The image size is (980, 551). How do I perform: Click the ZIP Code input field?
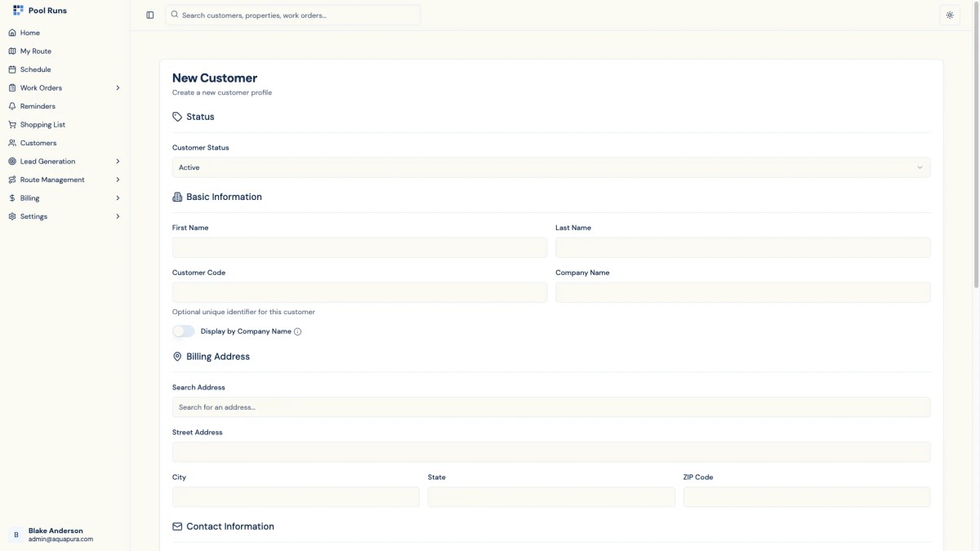click(807, 497)
